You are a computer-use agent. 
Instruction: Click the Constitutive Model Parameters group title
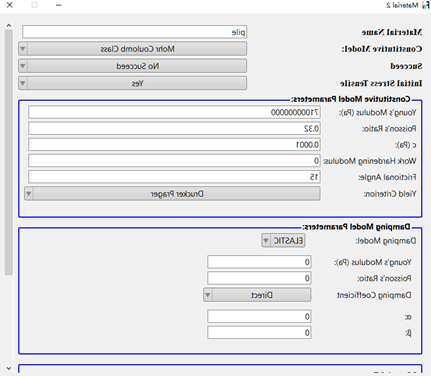[x=351, y=99]
